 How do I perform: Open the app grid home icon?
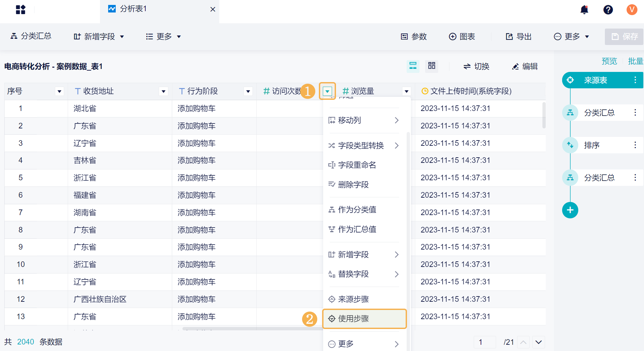[x=20, y=10]
